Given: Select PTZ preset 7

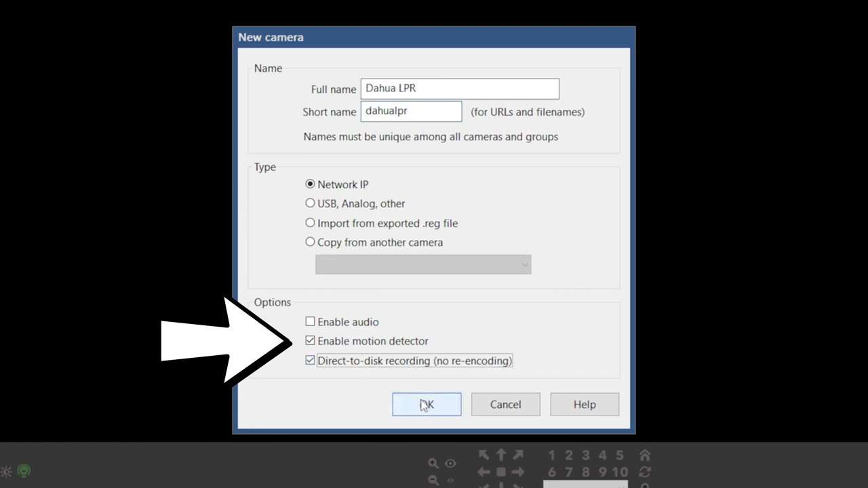Looking at the screenshot, I should [568, 472].
